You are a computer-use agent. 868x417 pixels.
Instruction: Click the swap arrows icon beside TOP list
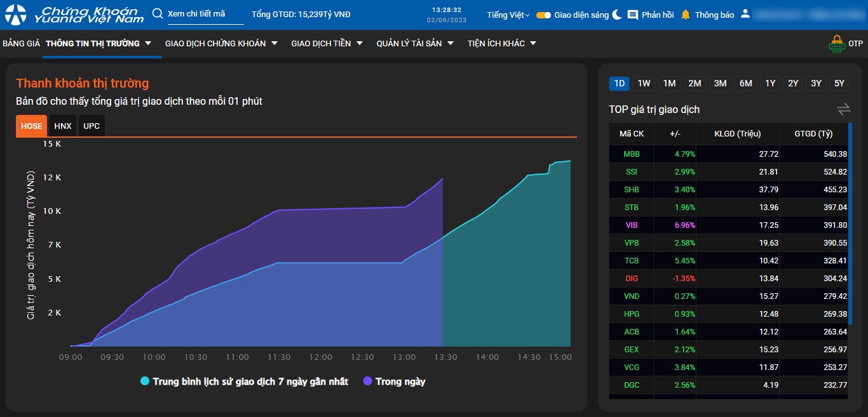point(843,109)
